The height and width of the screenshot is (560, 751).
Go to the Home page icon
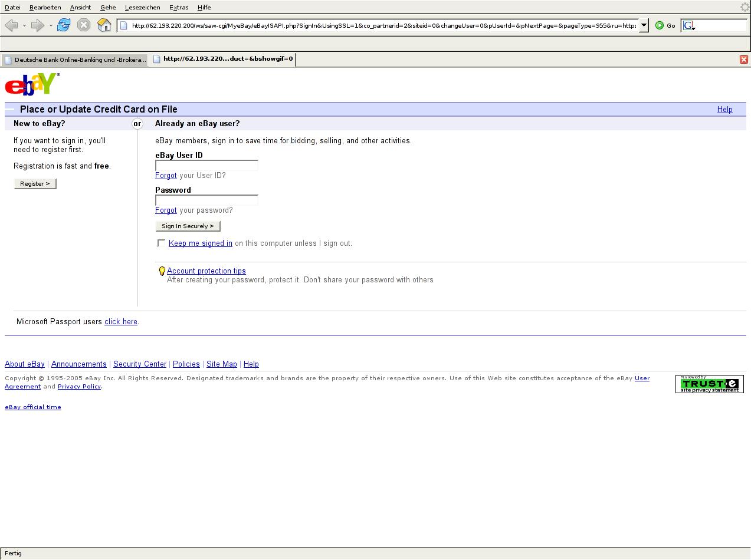(x=104, y=25)
